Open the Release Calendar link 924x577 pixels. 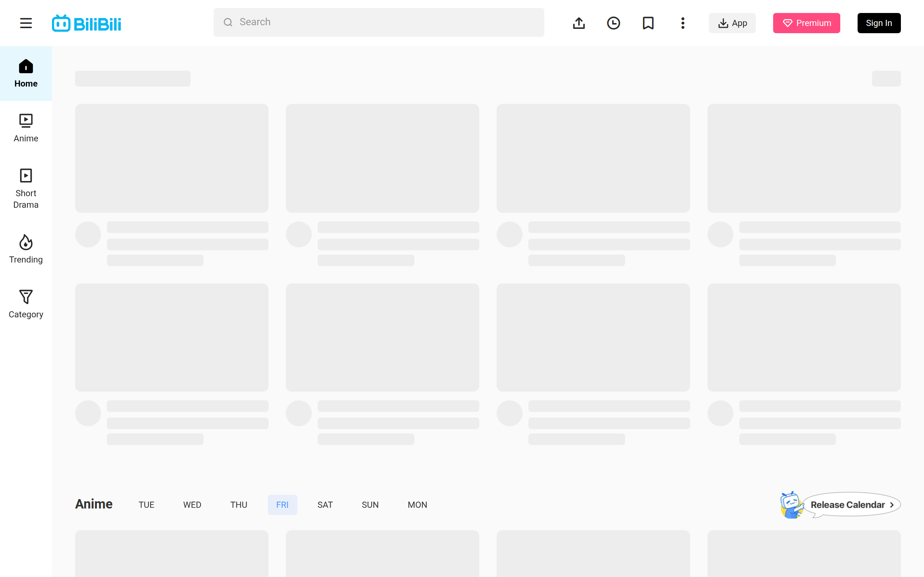click(851, 505)
